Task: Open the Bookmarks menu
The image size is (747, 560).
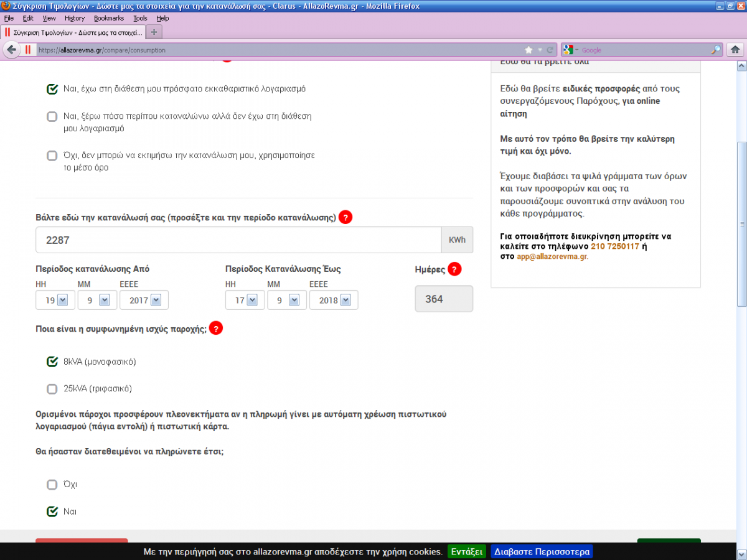Action: (x=109, y=18)
